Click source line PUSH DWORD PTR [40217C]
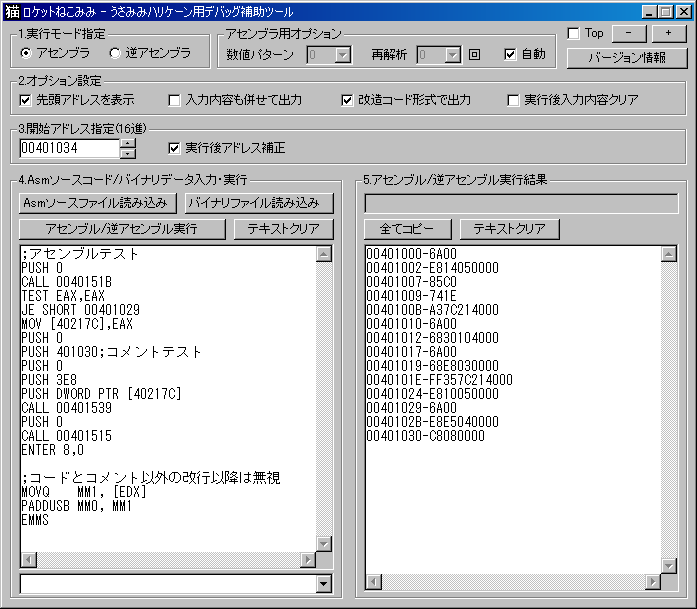The height and width of the screenshot is (609, 697). [x=101, y=394]
